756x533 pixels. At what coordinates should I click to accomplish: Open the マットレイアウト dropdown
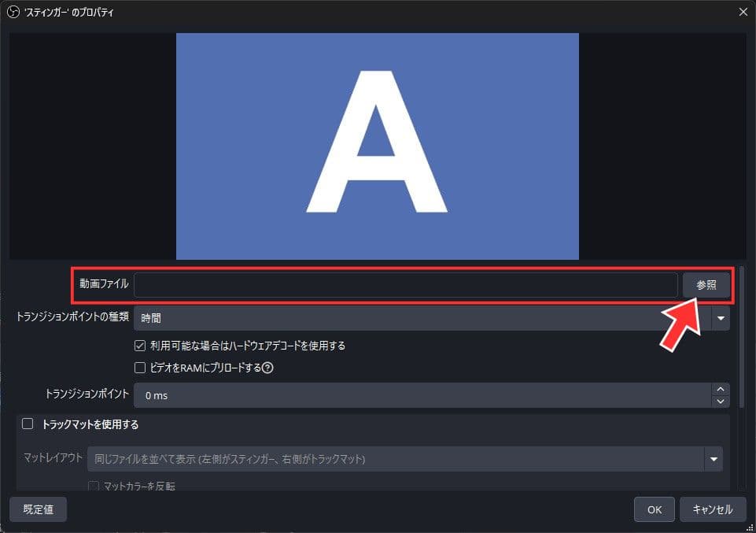click(x=714, y=457)
